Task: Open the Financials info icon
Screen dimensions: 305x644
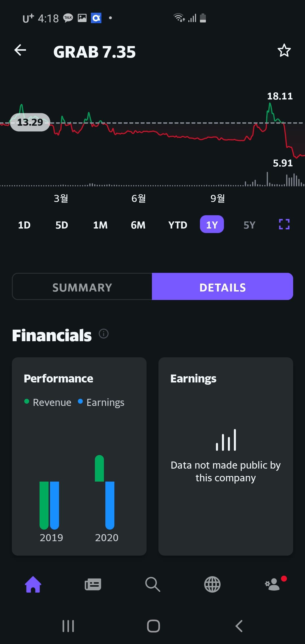Action: pyautogui.click(x=104, y=334)
